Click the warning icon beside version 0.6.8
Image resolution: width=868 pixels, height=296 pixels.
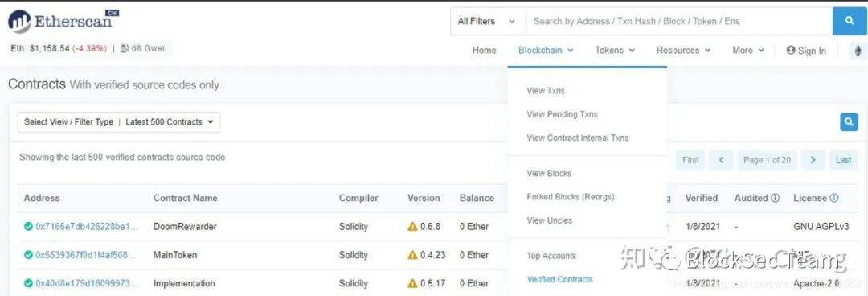[412, 227]
